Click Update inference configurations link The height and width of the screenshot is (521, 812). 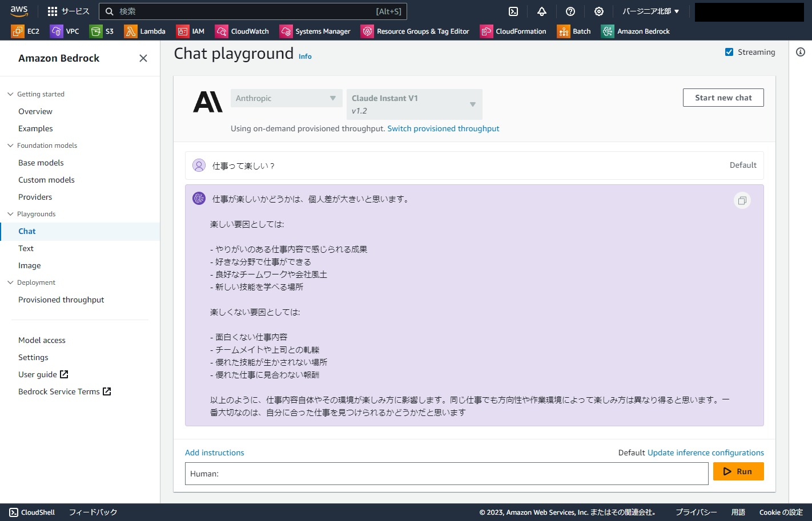tap(706, 453)
